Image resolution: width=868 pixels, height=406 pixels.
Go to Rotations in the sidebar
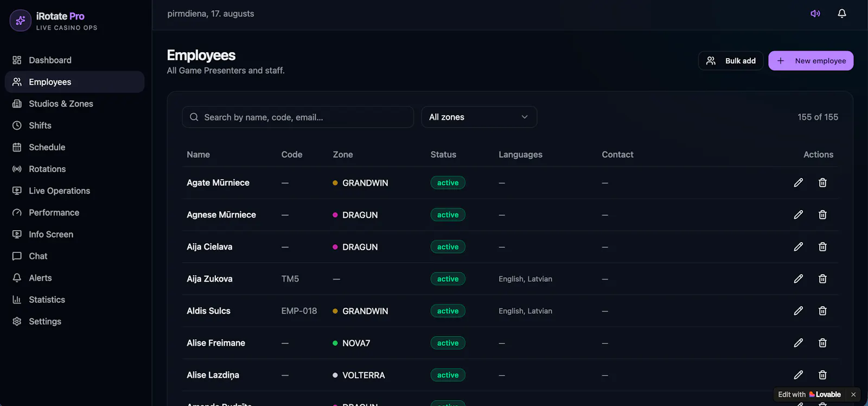[x=74, y=169]
